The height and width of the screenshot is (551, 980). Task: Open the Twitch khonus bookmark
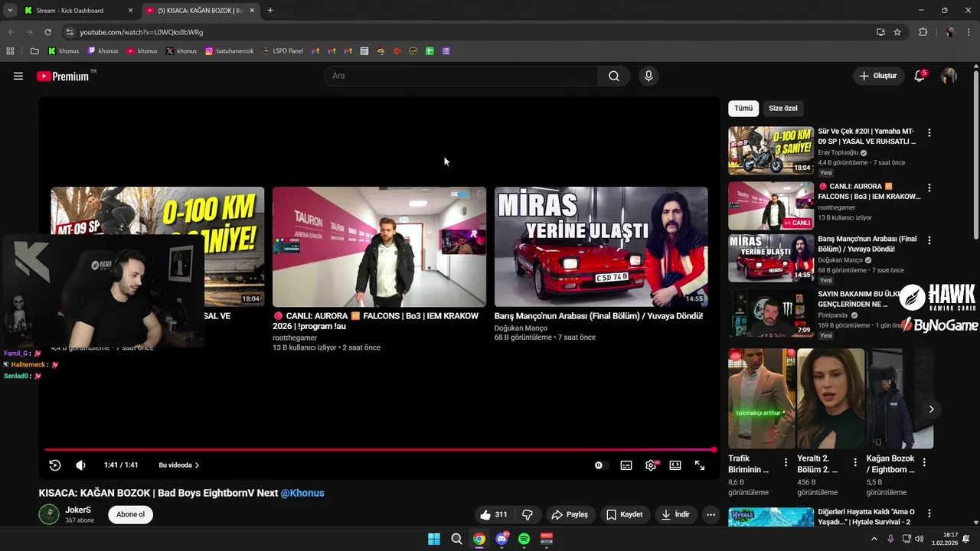tap(103, 51)
